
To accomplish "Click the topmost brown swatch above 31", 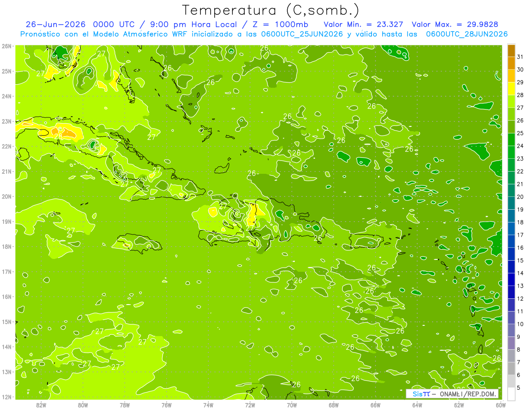I will [511, 51].
